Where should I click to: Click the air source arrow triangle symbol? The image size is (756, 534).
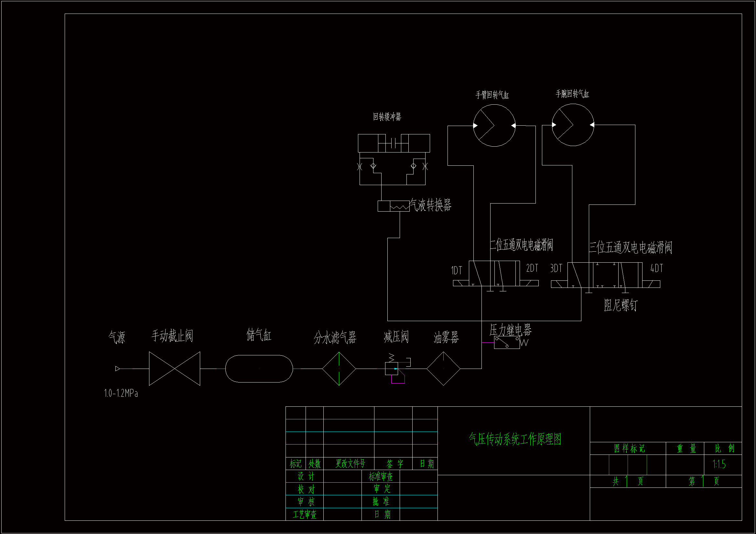pos(118,369)
